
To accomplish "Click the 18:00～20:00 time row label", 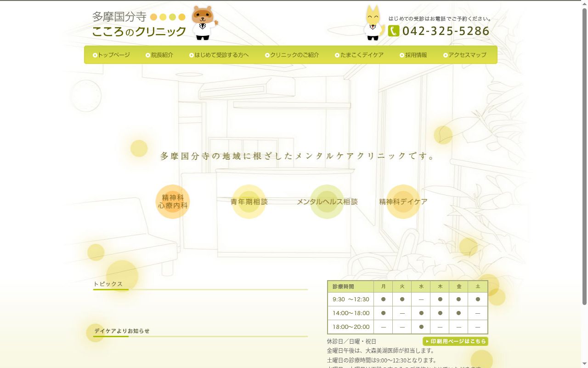I will [351, 327].
